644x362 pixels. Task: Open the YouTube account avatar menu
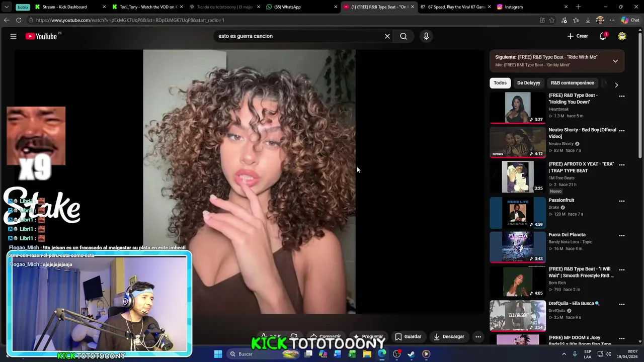622,36
